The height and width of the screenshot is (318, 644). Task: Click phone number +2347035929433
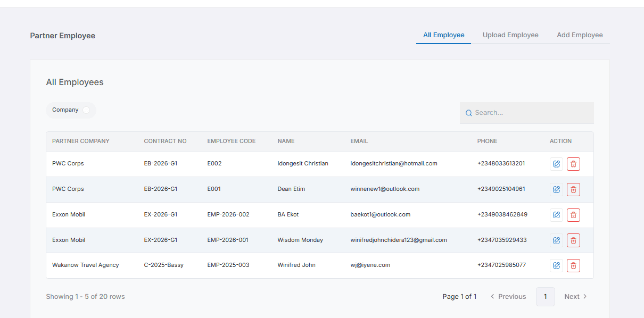(x=502, y=240)
